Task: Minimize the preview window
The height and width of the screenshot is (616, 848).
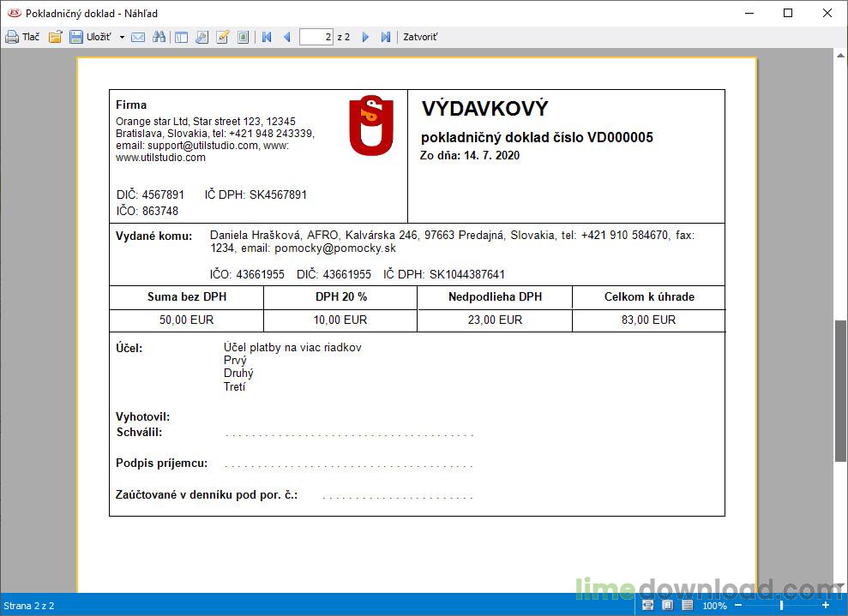Action: tap(749, 13)
